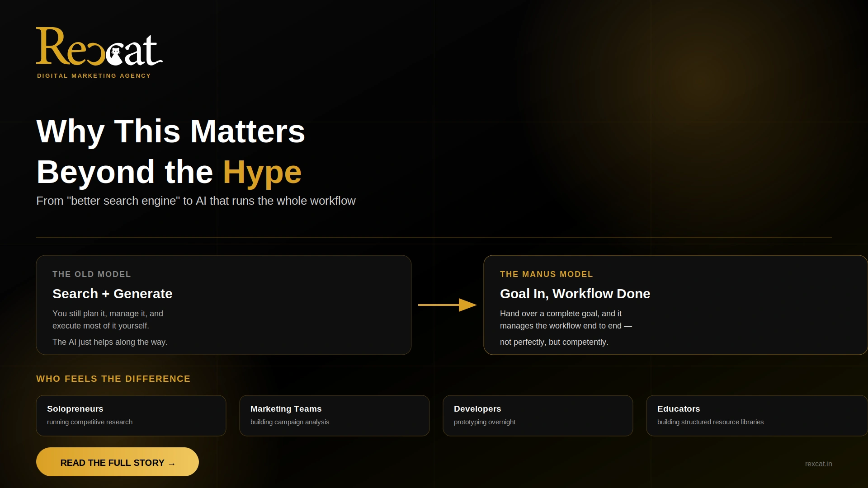Click the 'Why This Matters' headline

(x=171, y=131)
